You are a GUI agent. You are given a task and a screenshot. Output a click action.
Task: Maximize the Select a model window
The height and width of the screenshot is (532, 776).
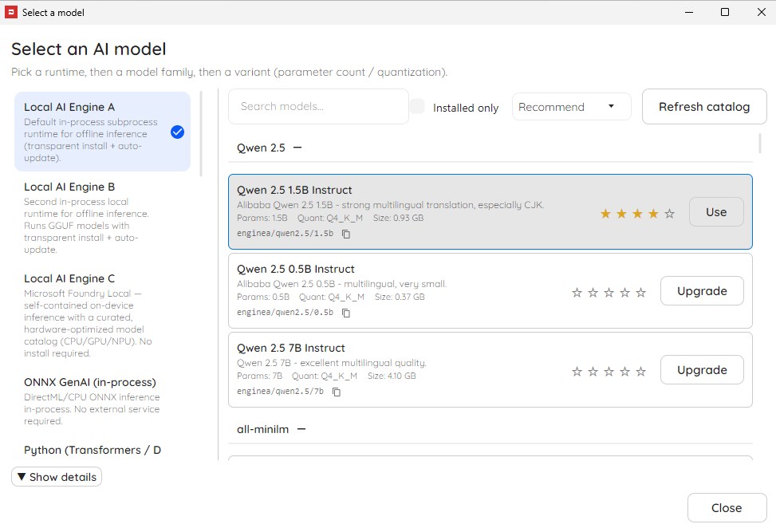point(724,13)
